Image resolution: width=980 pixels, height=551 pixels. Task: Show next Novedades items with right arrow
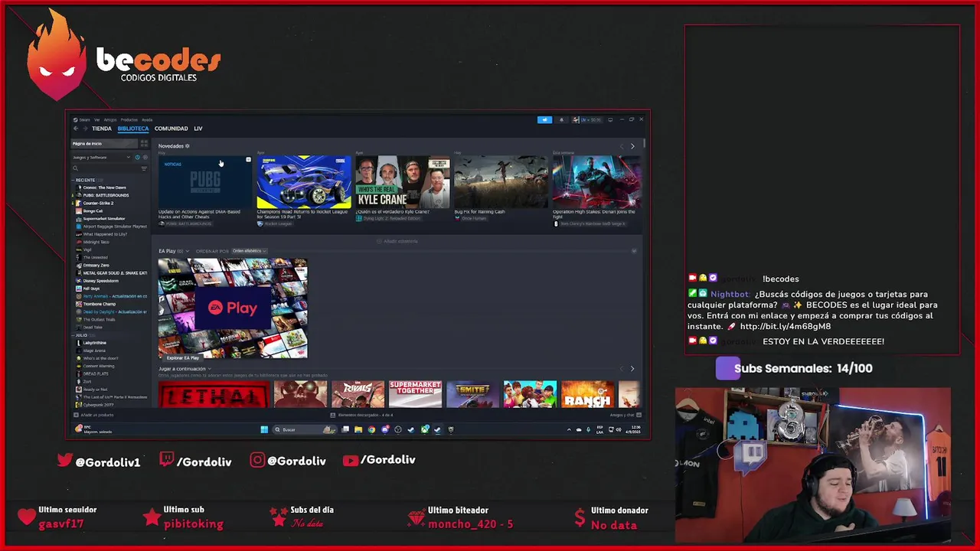[632, 146]
